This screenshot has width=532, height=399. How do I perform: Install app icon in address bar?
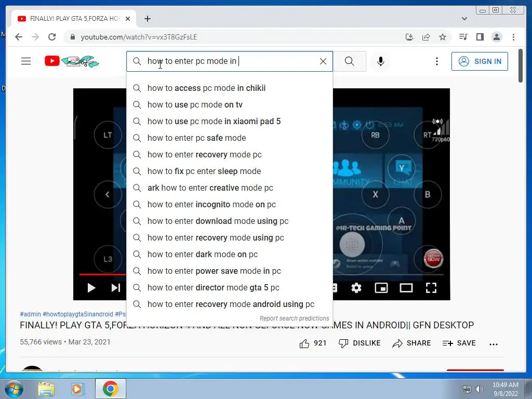point(409,37)
